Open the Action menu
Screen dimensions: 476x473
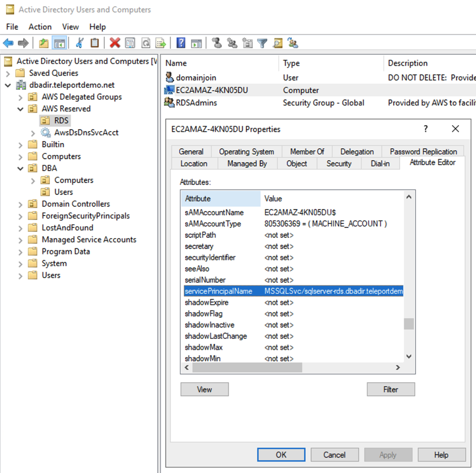click(x=40, y=27)
